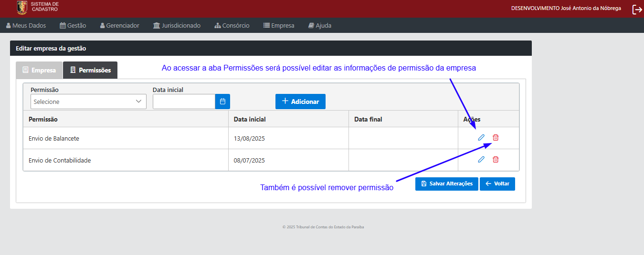Click the date 13/08/2025

(249, 138)
